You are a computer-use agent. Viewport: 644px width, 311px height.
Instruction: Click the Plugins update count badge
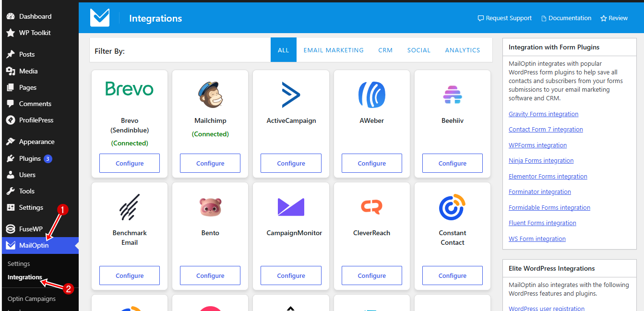tap(48, 158)
